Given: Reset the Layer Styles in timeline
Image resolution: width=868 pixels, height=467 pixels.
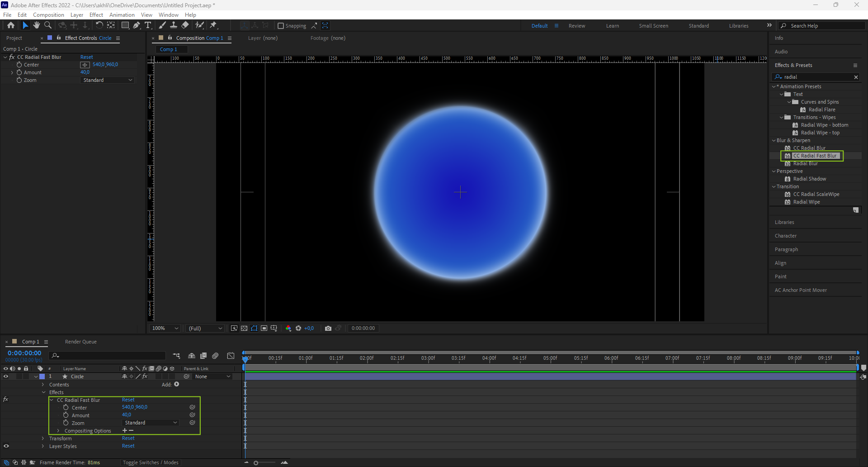Looking at the screenshot, I should click(x=128, y=446).
